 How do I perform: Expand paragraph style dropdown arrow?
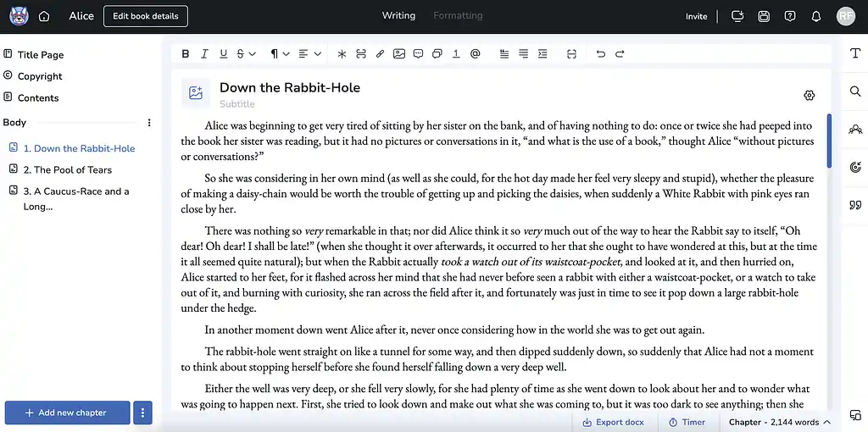[287, 53]
